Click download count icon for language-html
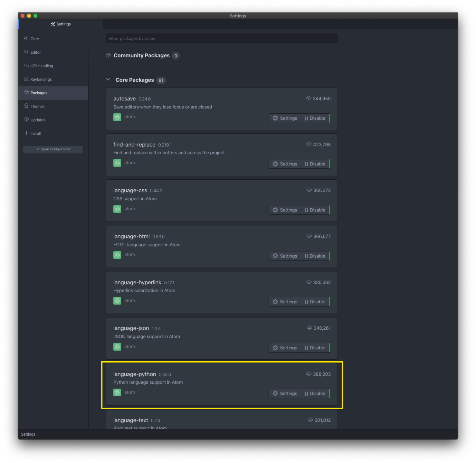Viewport: 476px width, 463px height. pyautogui.click(x=309, y=236)
